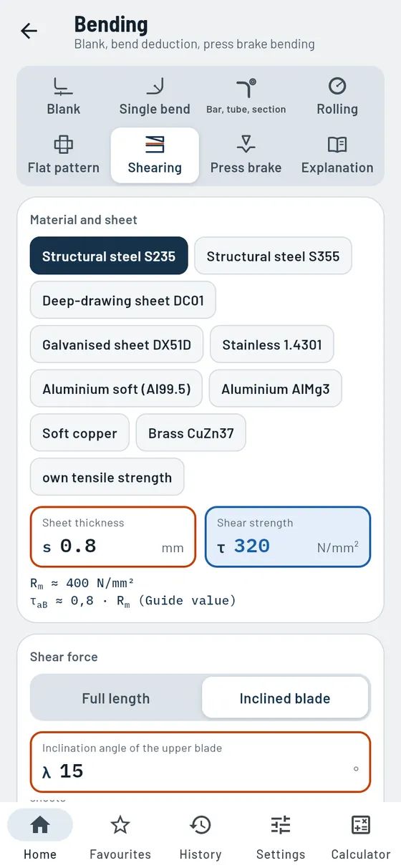Open the Press brake calculator
The height and width of the screenshot is (868, 401).
pyautogui.click(x=246, y=155)
